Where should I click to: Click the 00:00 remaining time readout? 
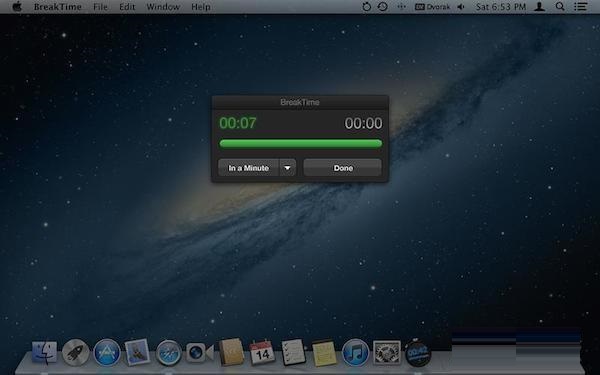[363, 123]
